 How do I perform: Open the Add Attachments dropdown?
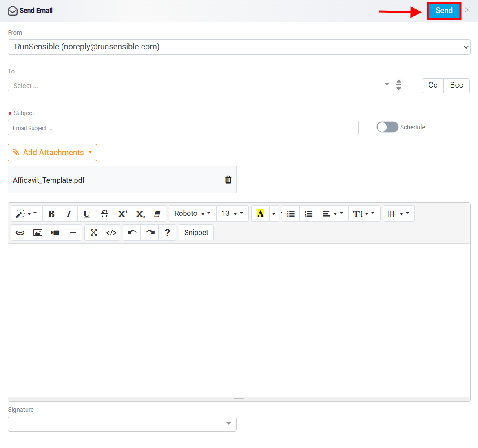(53, 153)
